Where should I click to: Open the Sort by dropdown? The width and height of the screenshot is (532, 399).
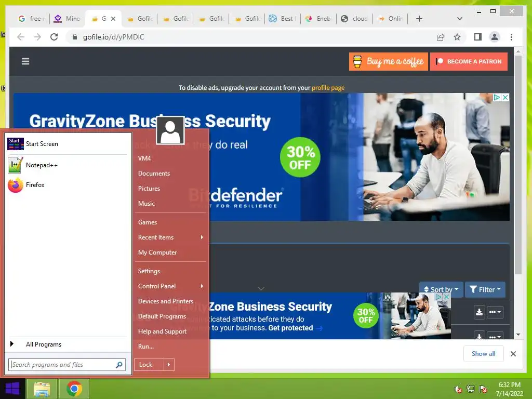click(x=441, y=289)
